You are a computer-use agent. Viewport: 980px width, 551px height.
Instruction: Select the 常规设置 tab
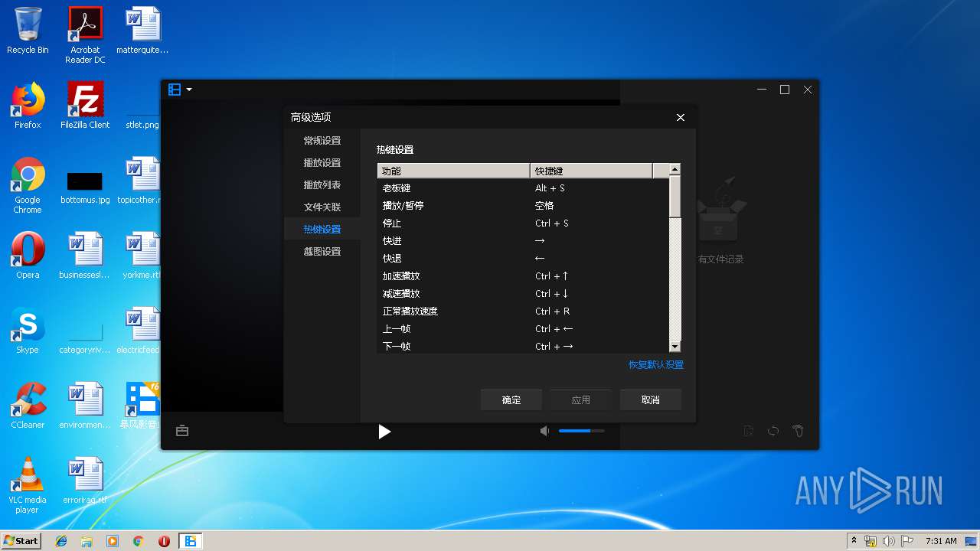coord(322,141)
